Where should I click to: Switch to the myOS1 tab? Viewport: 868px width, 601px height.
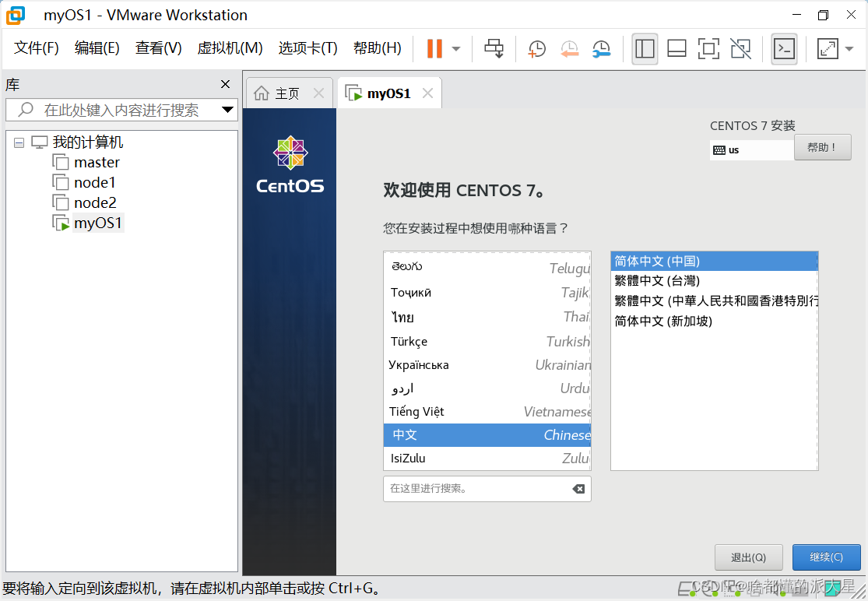click(388, 93)
